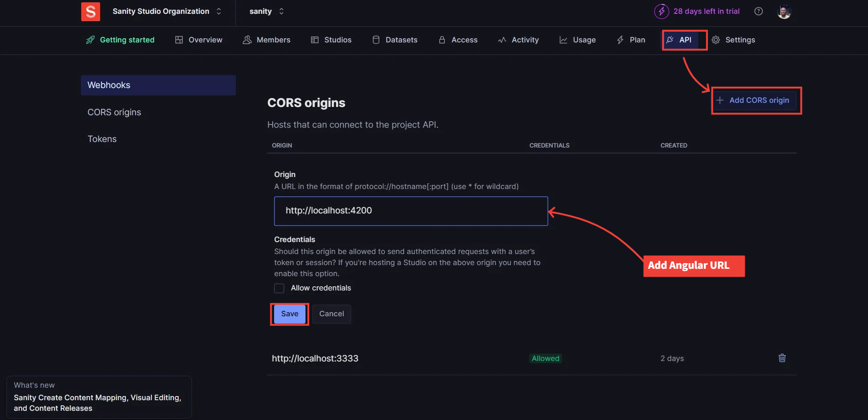The width and height of the screenshot is (868, 420).
Task: Click the Sanity red S logo
Action: (90, 12)
